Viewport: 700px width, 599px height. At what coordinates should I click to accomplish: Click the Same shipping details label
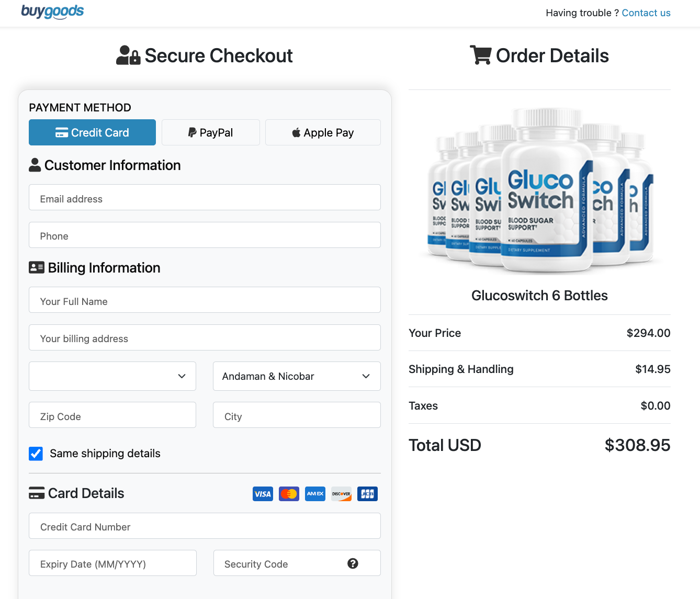point(105,454)
